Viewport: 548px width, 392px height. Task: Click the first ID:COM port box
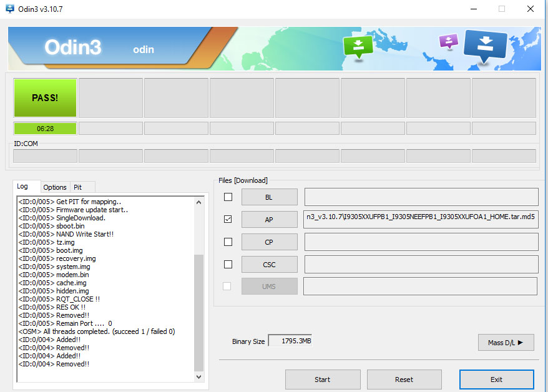[45, 156]
